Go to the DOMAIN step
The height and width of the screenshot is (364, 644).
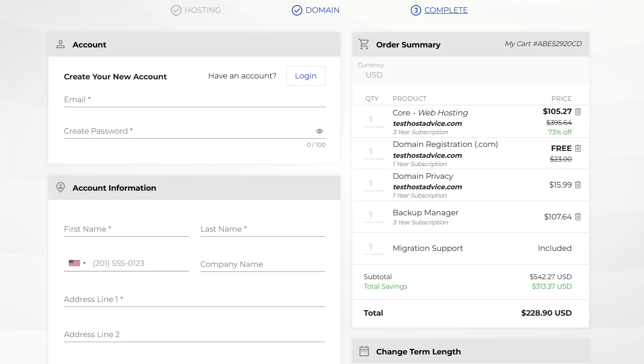[323, 10]
